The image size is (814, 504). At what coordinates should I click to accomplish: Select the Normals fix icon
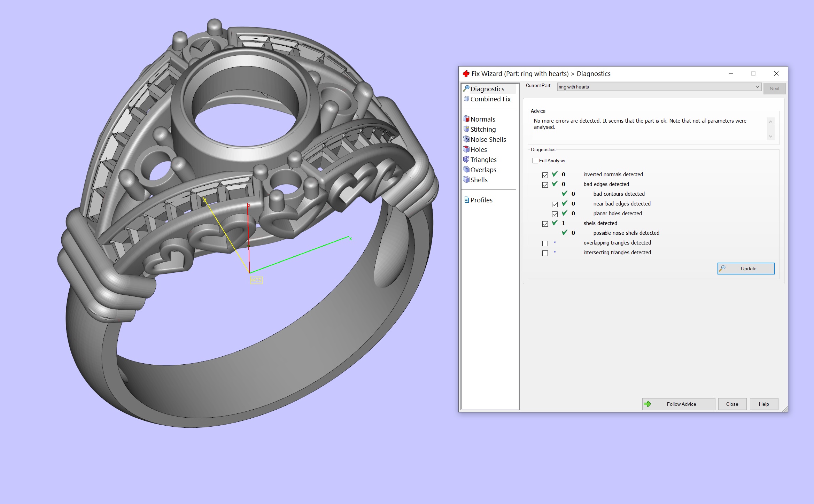click(466, 119)
